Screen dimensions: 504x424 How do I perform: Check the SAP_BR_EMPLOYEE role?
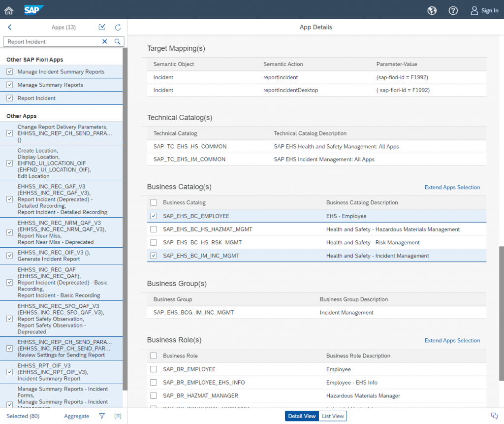point(154,369)
